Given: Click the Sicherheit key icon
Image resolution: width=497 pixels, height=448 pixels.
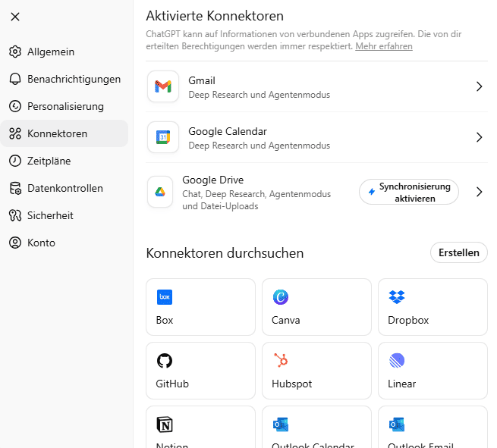Looking at the screenshot, I should point(15,215).
